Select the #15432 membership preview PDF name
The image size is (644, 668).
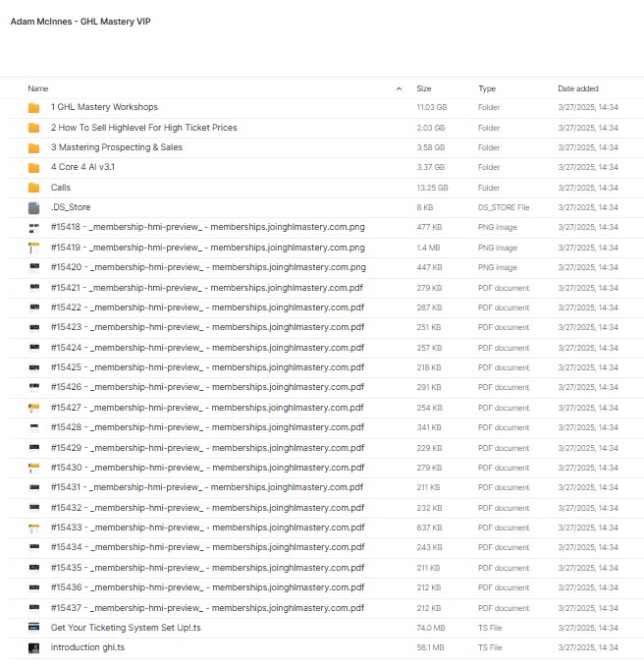[x=208, y=508]
